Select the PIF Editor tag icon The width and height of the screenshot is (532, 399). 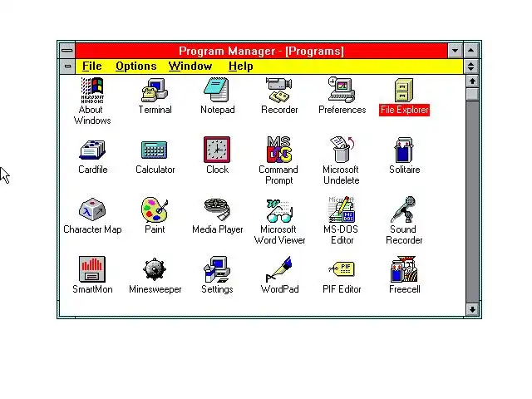point(342,269)
